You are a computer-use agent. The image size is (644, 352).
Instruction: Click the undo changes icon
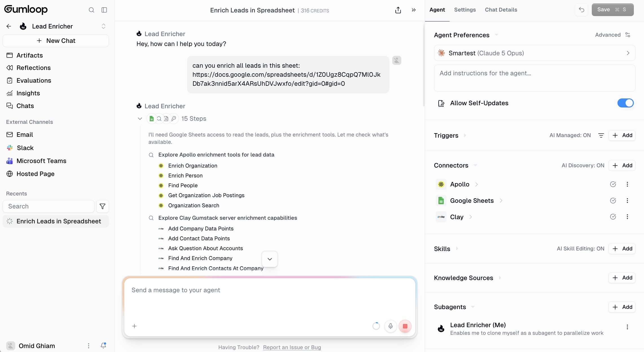point(581,10)
